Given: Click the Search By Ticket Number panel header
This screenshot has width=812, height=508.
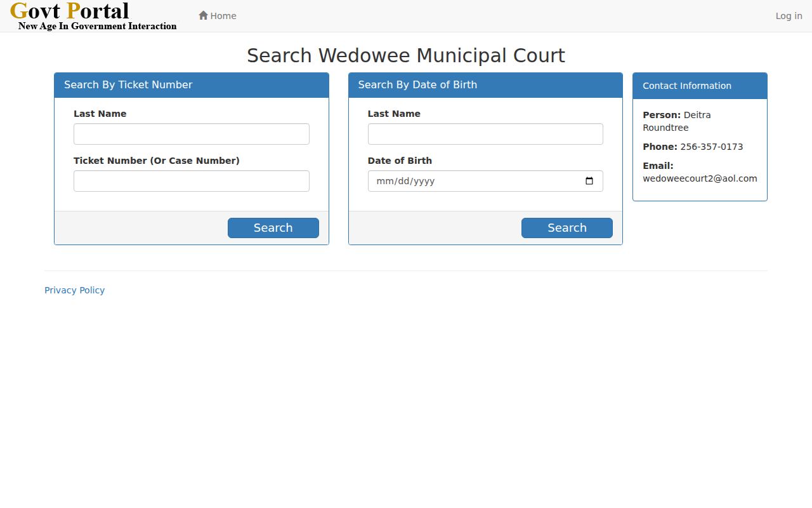Looking at the screenshot, I should (x=192, y=85).
